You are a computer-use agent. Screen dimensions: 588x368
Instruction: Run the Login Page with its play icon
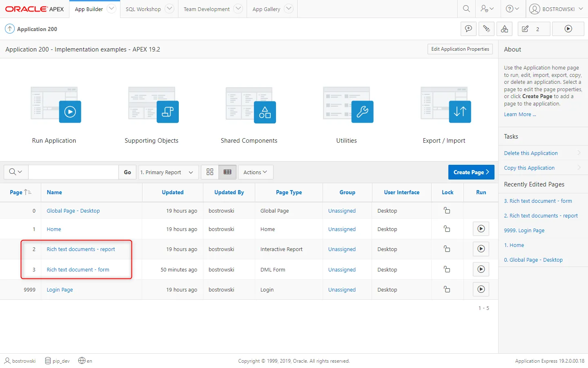(x=481, y=289)
